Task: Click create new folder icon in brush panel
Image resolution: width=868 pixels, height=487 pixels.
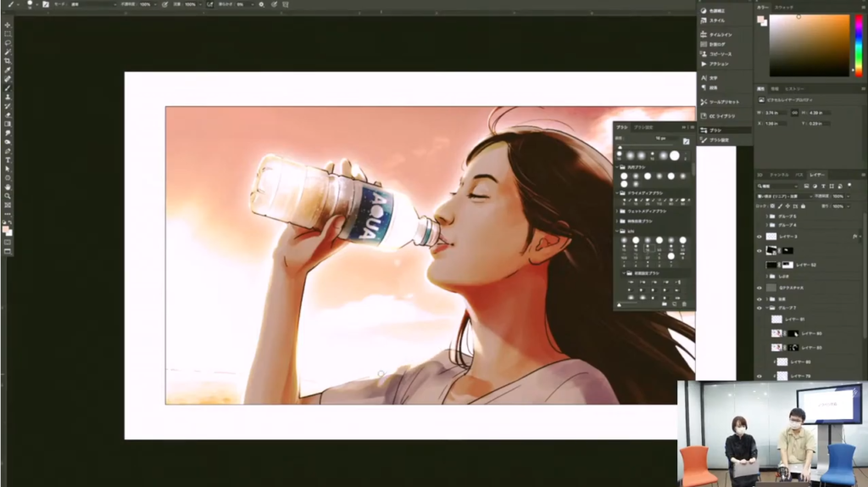Action: 665,305
